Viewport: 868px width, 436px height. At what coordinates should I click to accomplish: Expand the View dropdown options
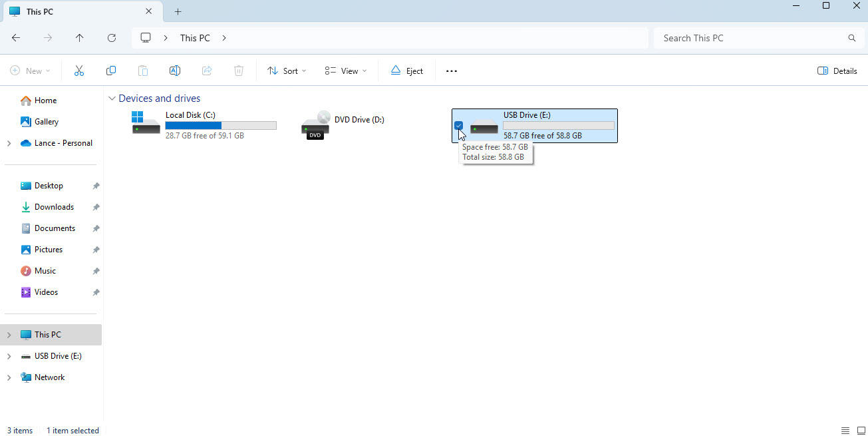pyautogui.click(x=345, y=71)
